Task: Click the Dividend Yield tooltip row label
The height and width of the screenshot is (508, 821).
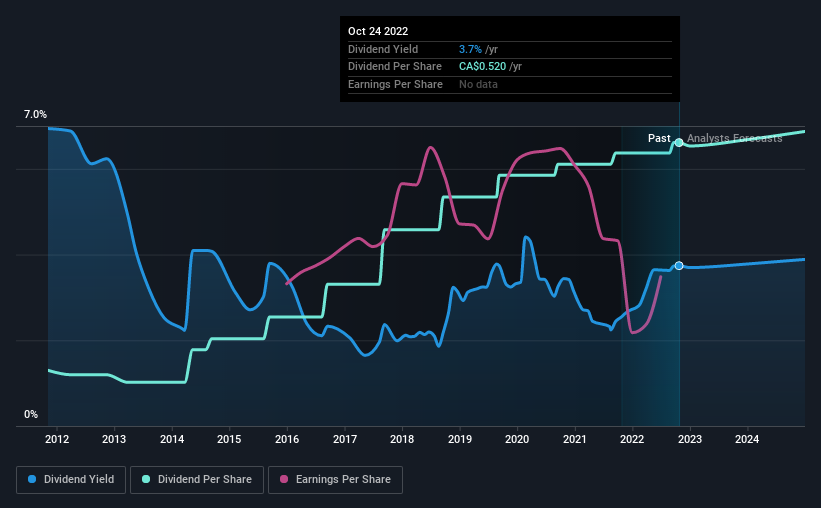Action: [x=383, y=49]
